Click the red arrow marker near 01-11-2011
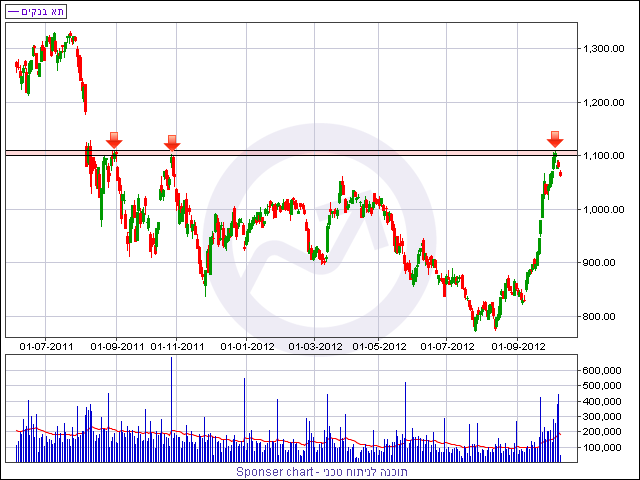Viewport: 640px width, 480px height. (172, 143)
